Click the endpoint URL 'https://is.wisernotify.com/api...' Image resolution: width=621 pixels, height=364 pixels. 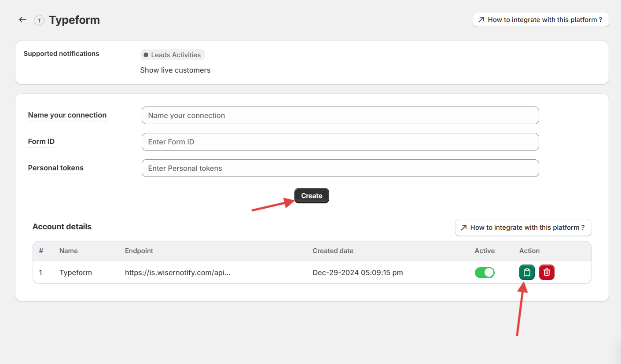coord(178,272)
